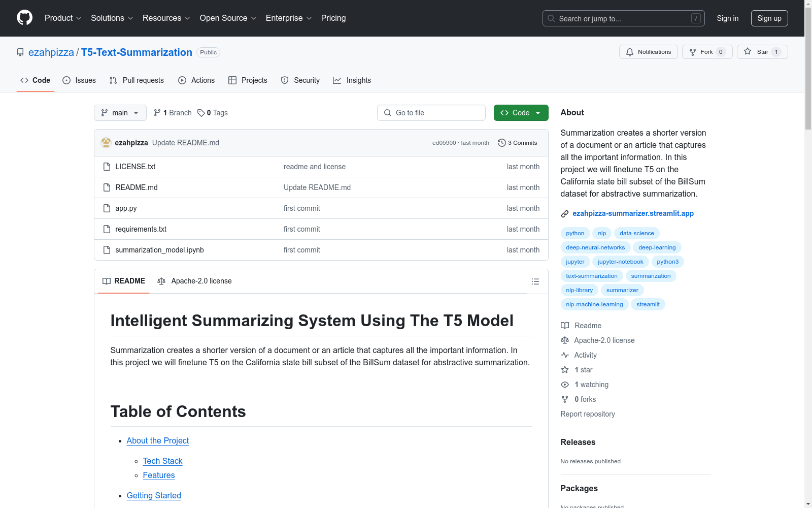812x508 pixels.
Task: Open the Projects tab
Action: tap(248, 80)
